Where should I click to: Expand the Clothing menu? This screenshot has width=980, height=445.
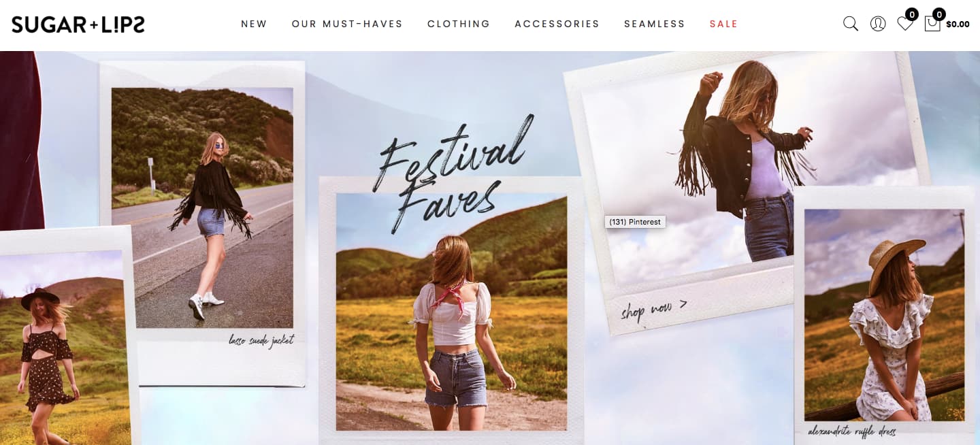point(459,24)
